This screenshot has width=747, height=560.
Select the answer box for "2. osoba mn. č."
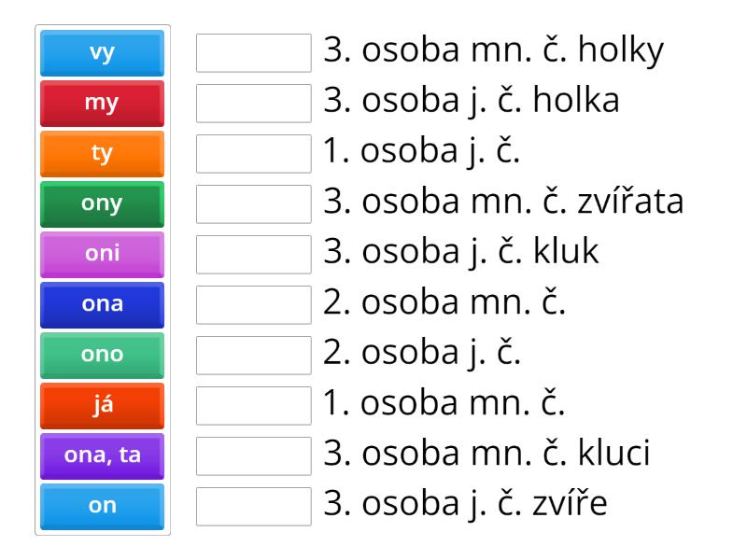click(x=253, y=304)
